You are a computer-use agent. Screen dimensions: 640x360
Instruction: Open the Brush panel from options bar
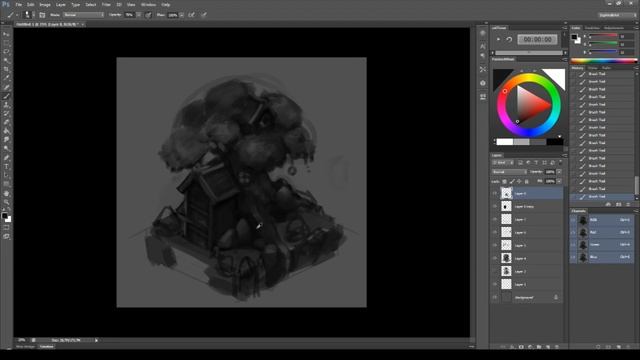click(x=42, y=15)
